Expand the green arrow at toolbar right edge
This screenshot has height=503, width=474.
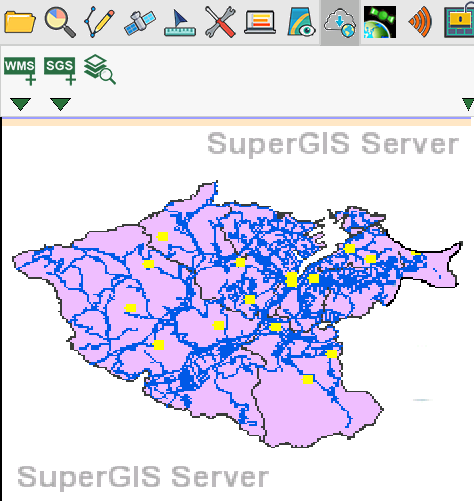tap(468, 104)
